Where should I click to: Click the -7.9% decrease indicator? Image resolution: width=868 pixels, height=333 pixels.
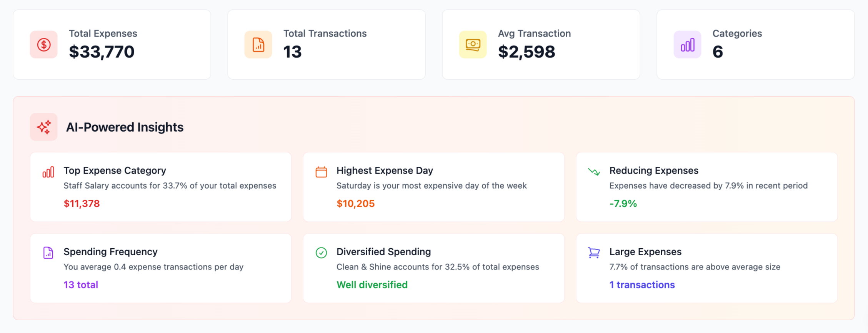623,204
